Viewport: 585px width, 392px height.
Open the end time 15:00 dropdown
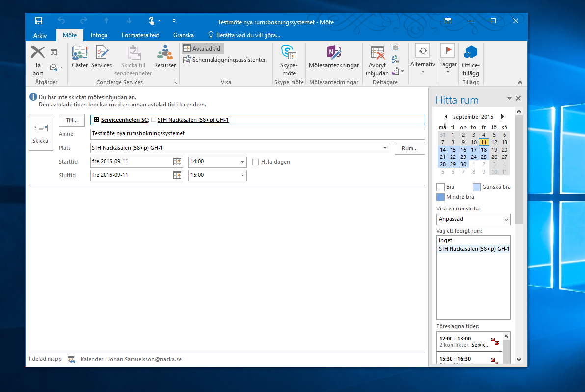point(242,175)
